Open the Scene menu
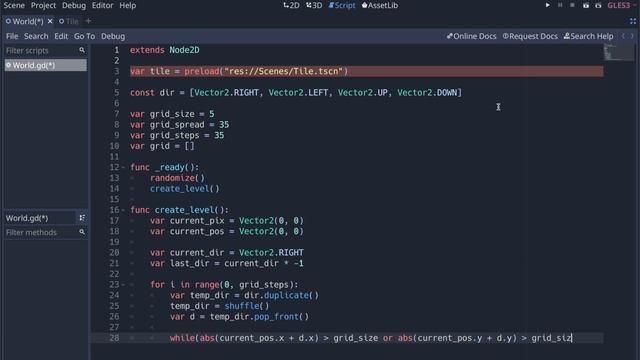The height and width of the screenshot is (360, 640). pos(14,5)
